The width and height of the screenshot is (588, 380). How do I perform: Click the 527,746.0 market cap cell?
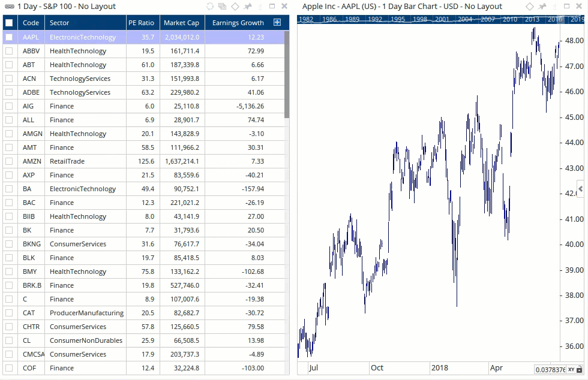click(182, 285)
